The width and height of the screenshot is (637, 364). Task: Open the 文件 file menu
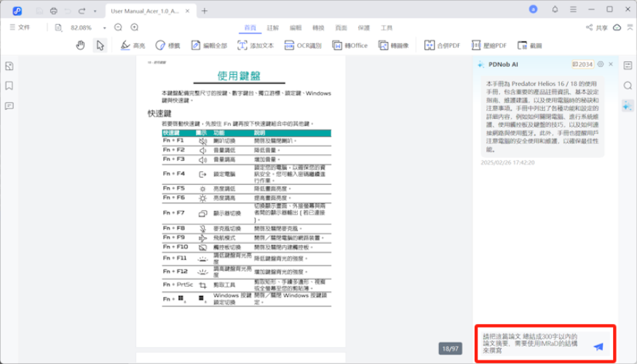pyautogui.click(x=20, y=27)
